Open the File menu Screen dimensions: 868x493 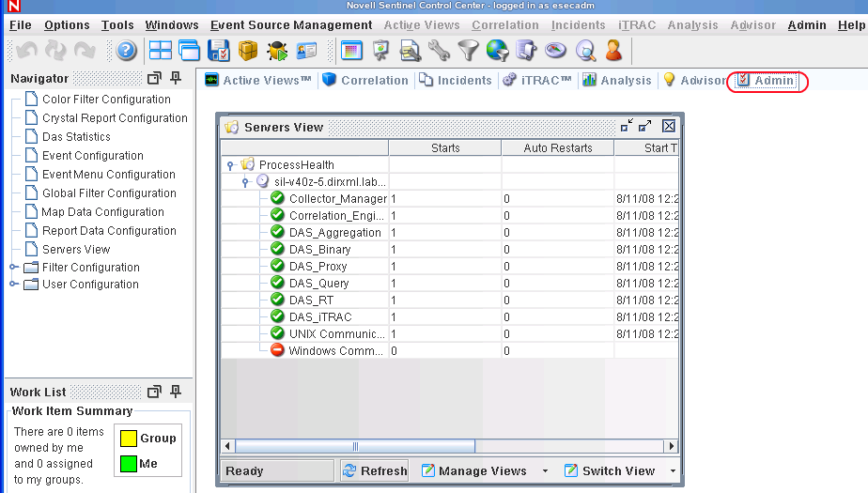pyautogui.click(x=21, y=25)
